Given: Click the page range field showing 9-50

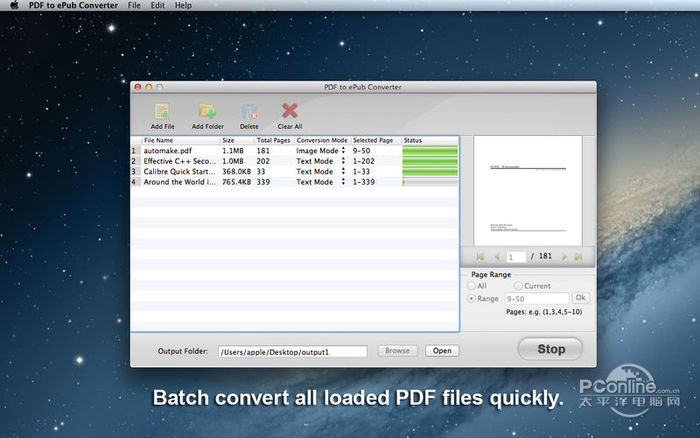Looking at the screenshot, I should (537, 299).
